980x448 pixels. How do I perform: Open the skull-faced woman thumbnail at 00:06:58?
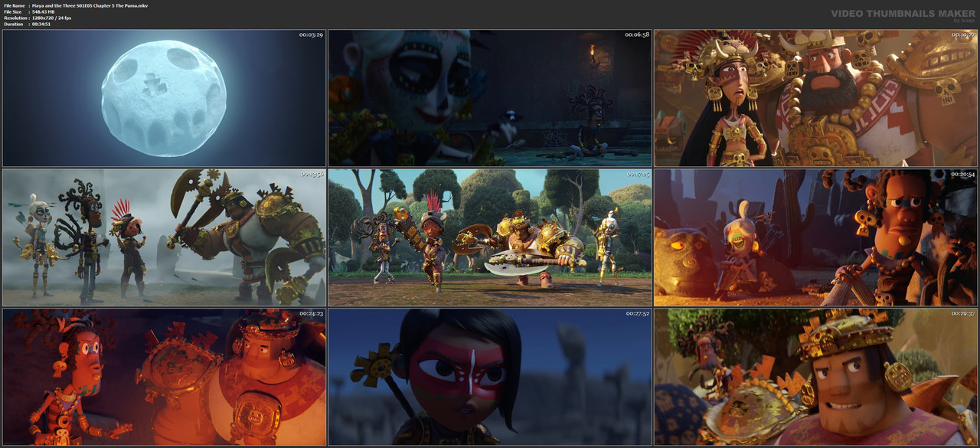point(490,98)
